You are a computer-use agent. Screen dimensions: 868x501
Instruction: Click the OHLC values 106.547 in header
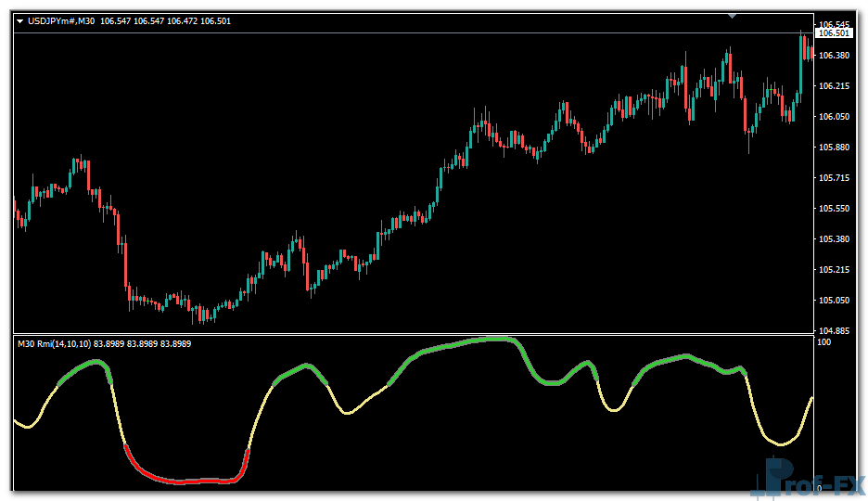pos(114,20)
